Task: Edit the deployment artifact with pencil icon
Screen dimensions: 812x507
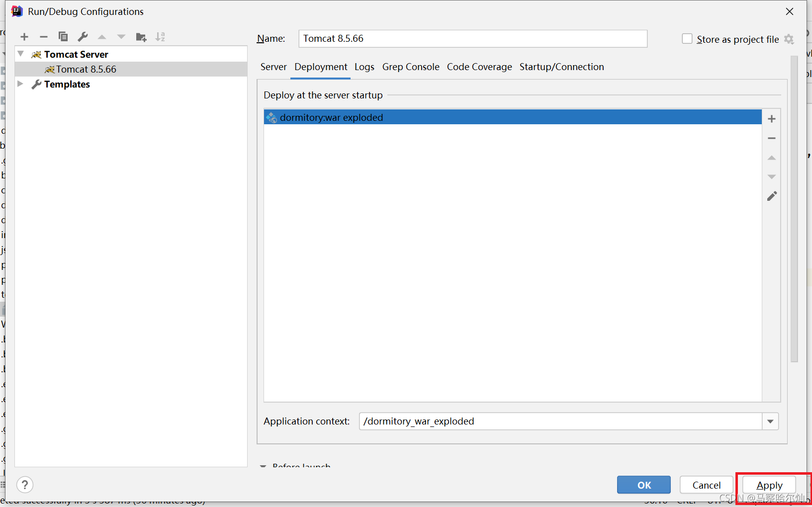Action: point(772,196)
